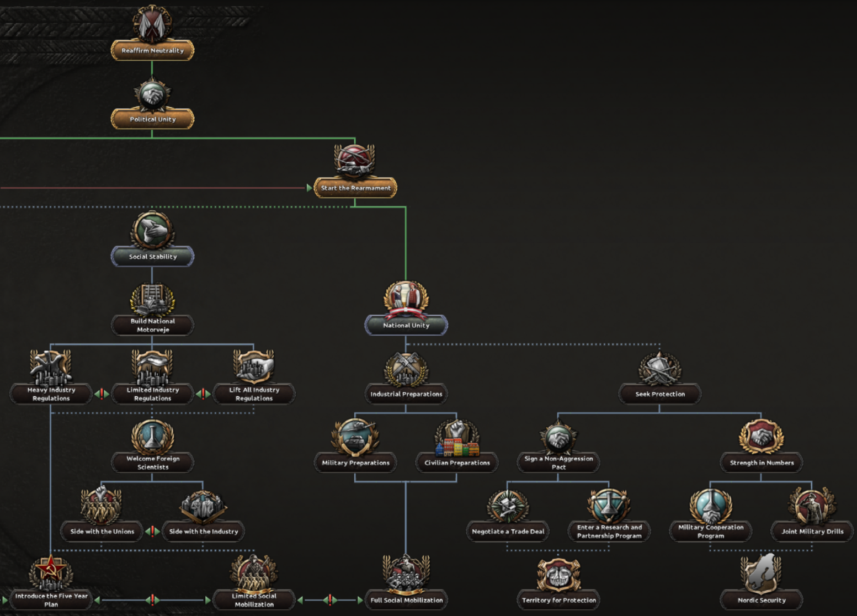Viewport: 857px width, 616px height.
Task: Click the Industrial Preparations label
Action: click(x=406, y=394)
